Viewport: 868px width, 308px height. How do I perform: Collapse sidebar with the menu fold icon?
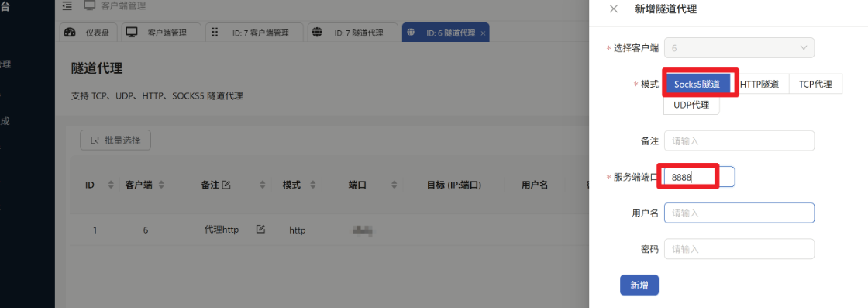tap(67, 6)
